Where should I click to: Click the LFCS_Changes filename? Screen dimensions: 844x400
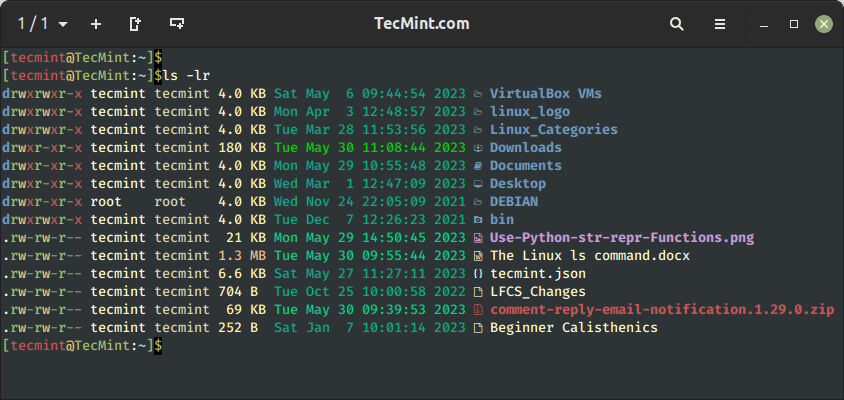pyautogui.click(x=538, y=292)
